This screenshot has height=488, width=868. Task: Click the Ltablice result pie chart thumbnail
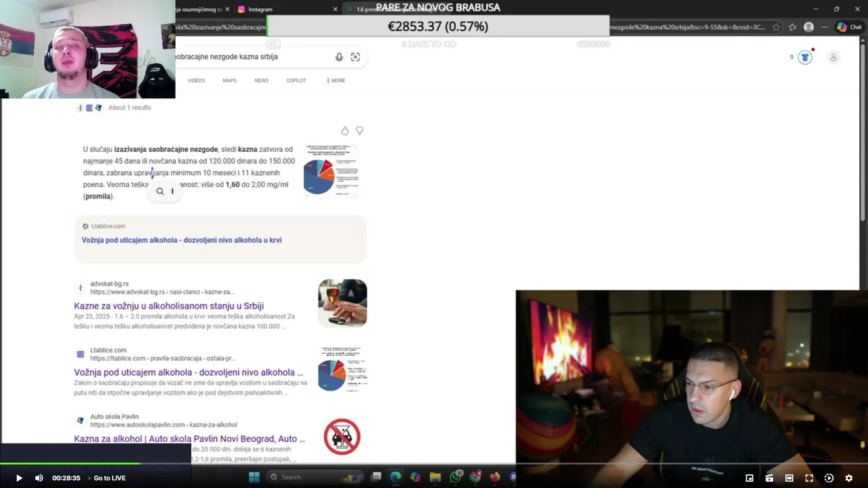[x=342, y=369]
